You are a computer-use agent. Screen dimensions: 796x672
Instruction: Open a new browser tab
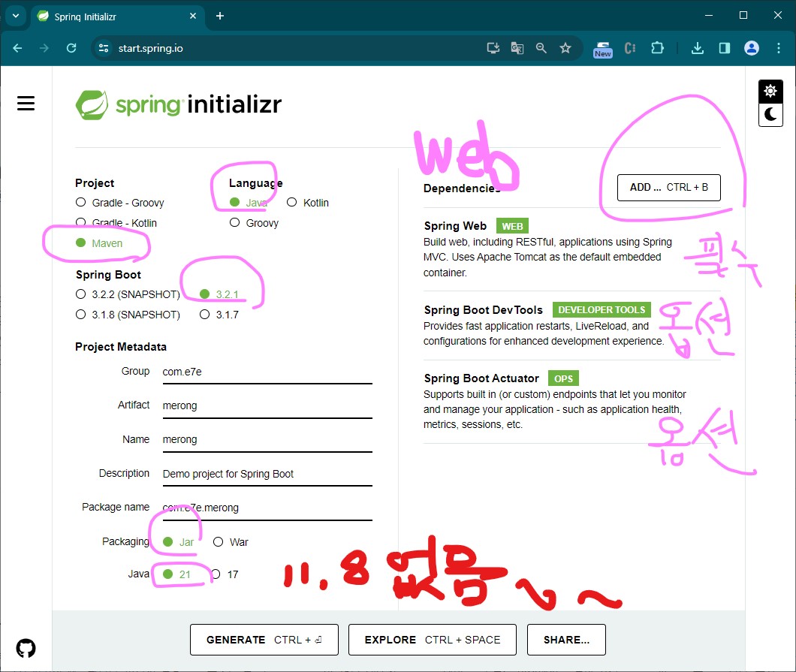click(x=220, y=17)
